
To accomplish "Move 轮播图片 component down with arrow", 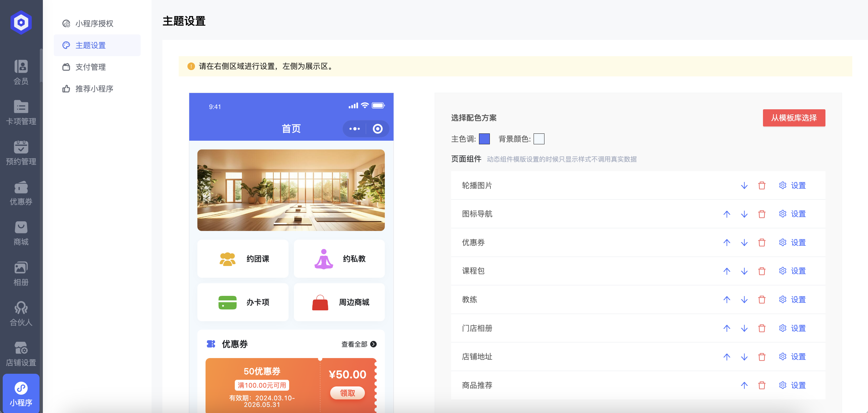I will [744, 185].
